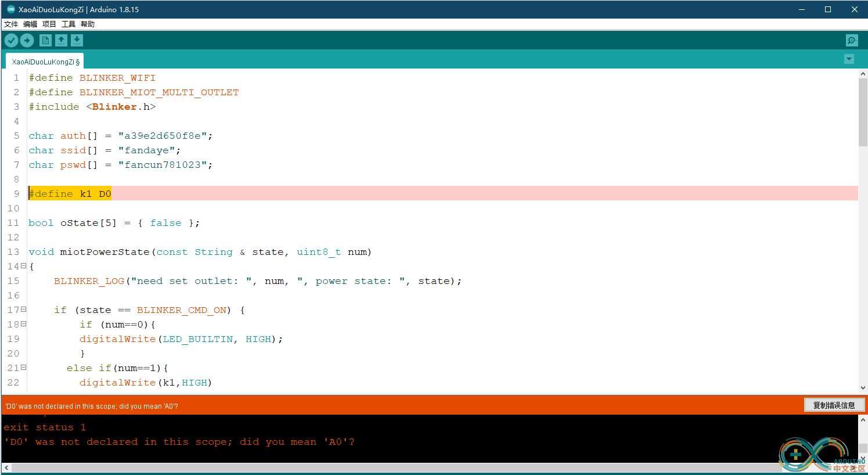Close the Arduino window
This screenshot has width=868, height=475.
[x=855, y=9]
